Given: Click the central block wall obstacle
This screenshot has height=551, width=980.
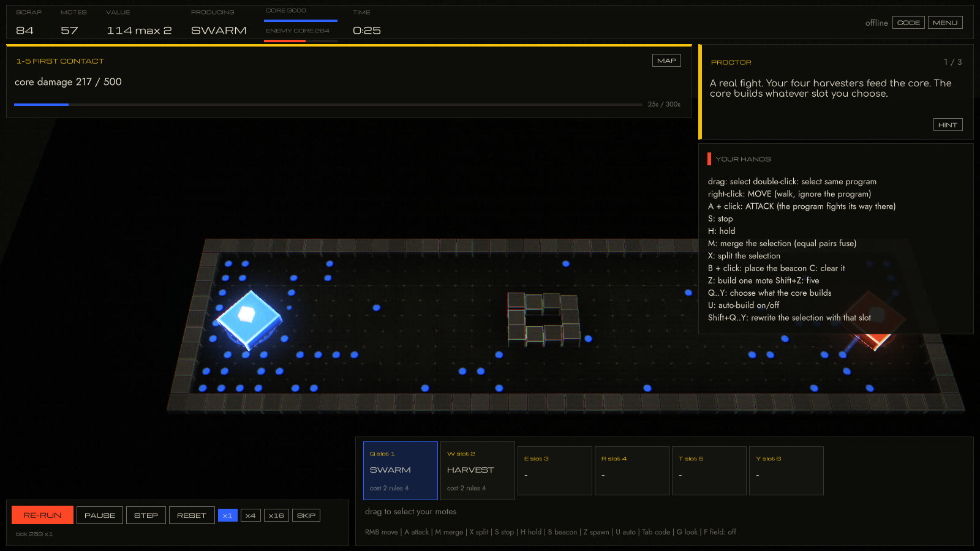Looking at the screenshot, I should tap(543, 318).
